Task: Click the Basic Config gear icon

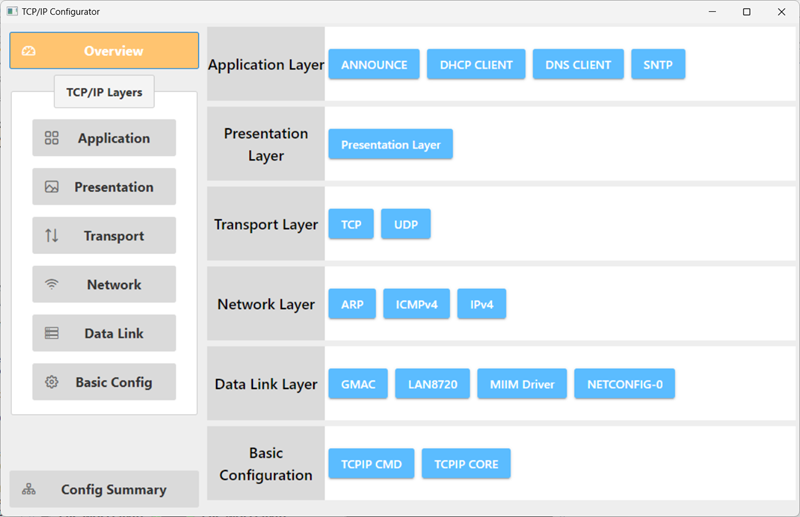Action: tap(52, 382)
